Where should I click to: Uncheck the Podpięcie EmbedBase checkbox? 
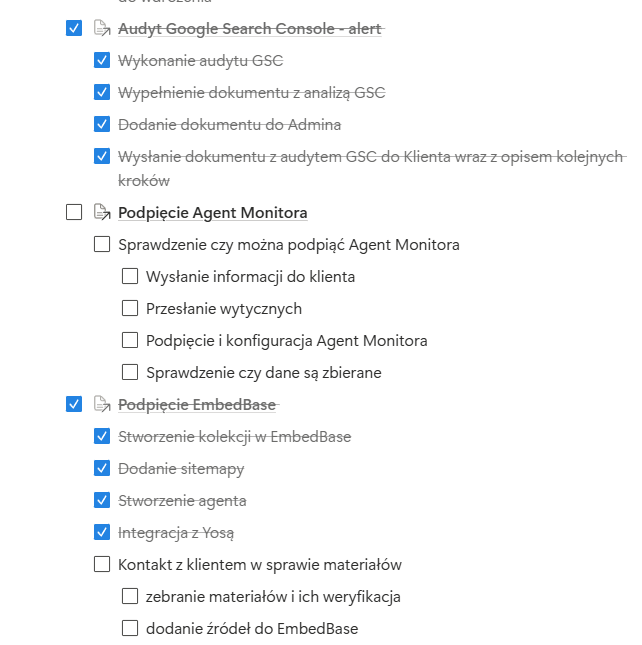tap(74, 404)
